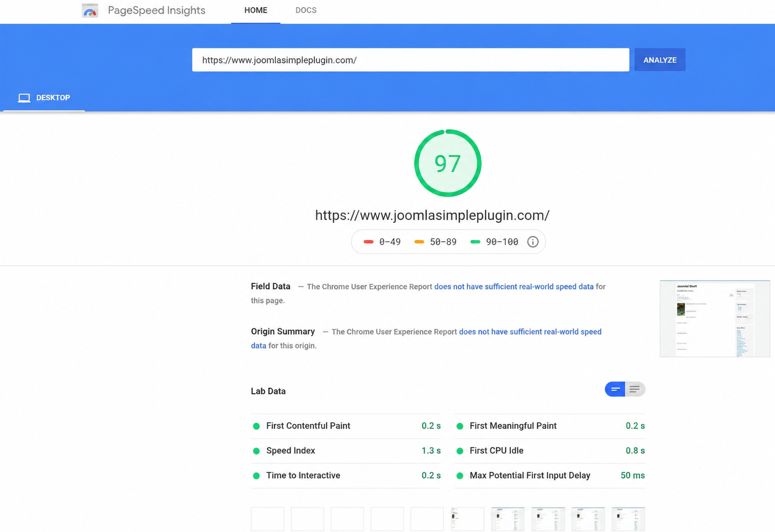The height and width of the screenshot is (532, 775).
Task: Select the DESKTOP results tab
Action: pyautogui.click(x=44, y=98)
